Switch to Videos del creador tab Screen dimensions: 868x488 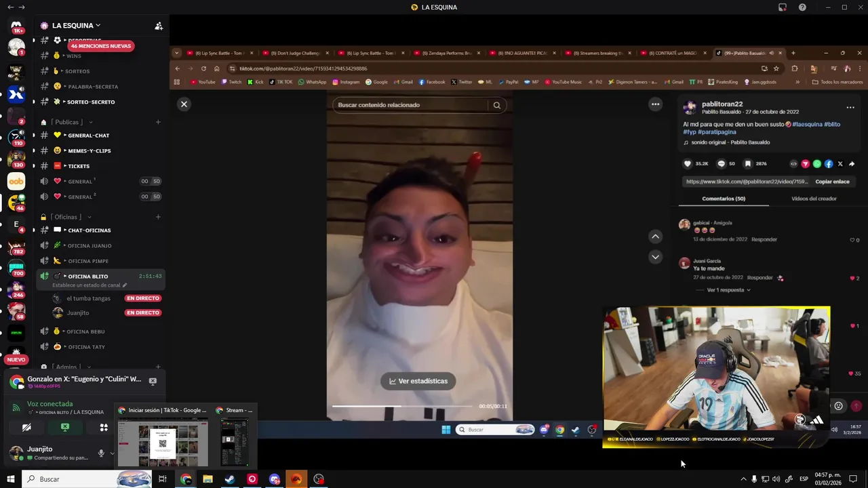(x=814, y=199)
